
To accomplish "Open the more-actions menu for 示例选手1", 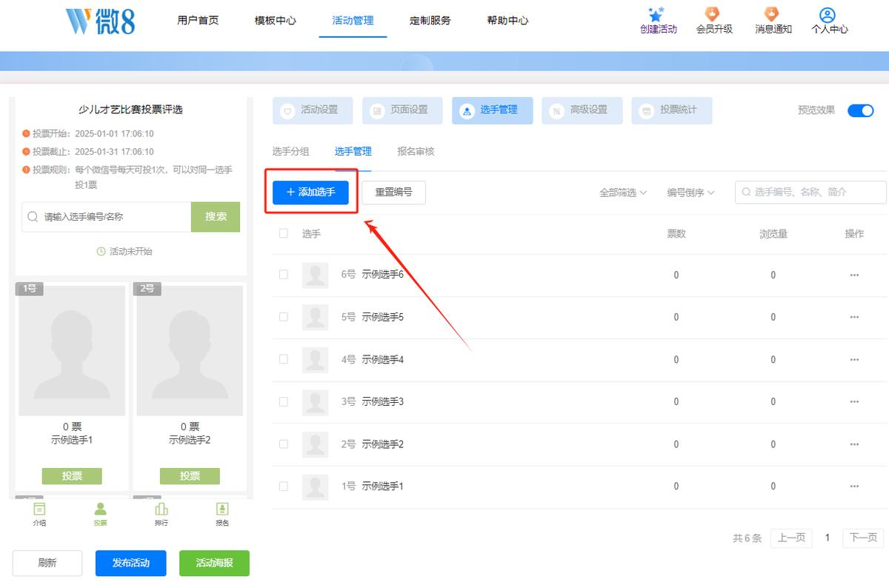I will click(854, 487).
